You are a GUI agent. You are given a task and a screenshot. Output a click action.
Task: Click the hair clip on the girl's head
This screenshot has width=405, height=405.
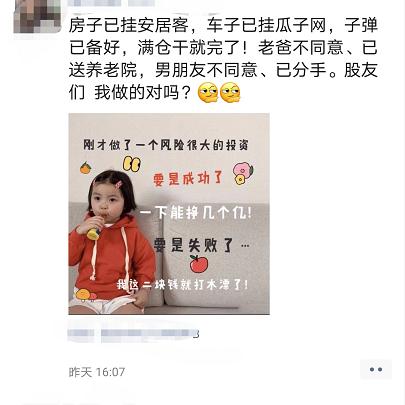tap(119, 184)
